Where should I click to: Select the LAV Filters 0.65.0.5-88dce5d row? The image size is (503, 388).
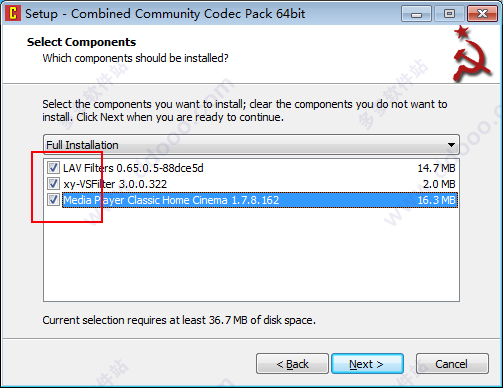pyautogui.click(x=251, y=168)
